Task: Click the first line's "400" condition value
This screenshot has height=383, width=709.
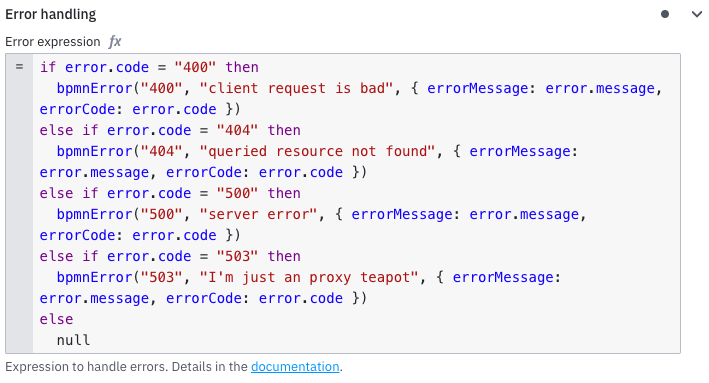Action: tap(195, 67)
